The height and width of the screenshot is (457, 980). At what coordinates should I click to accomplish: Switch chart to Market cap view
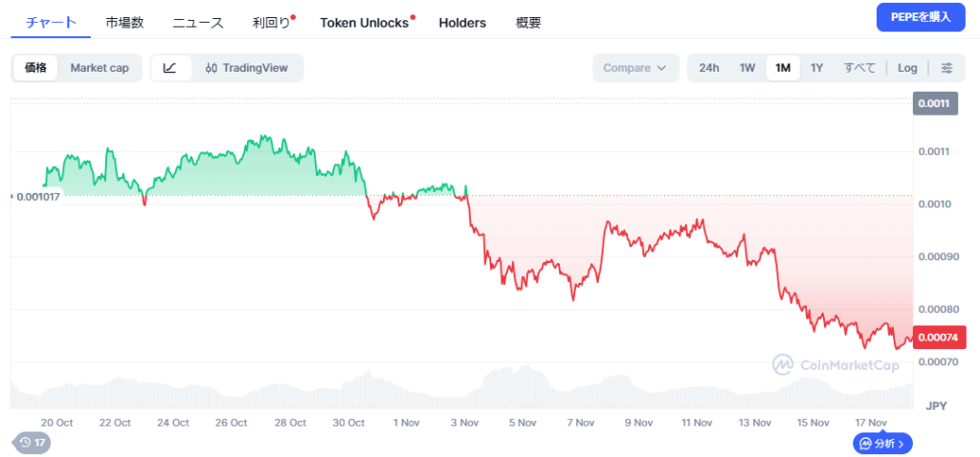100,68
